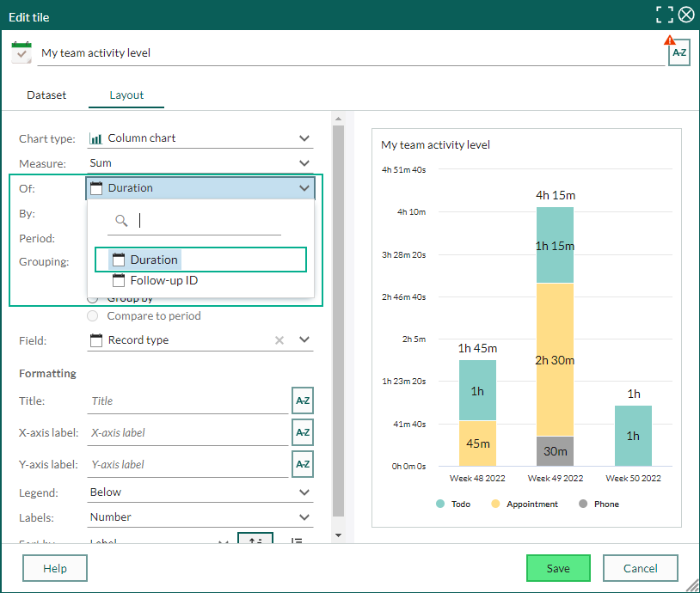Expand the Chart type dropdown
Screen dimensions: 700x593
pyautogui.click(x=200, y=138)
